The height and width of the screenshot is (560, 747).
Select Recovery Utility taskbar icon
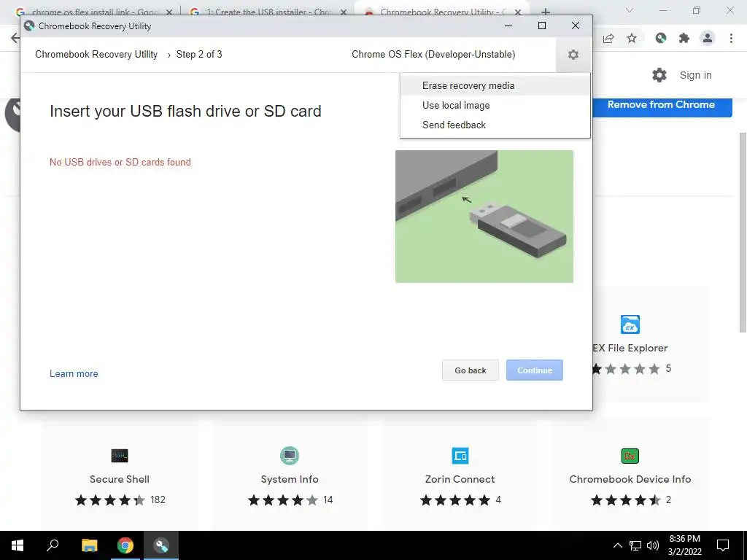tap(161, 545)
